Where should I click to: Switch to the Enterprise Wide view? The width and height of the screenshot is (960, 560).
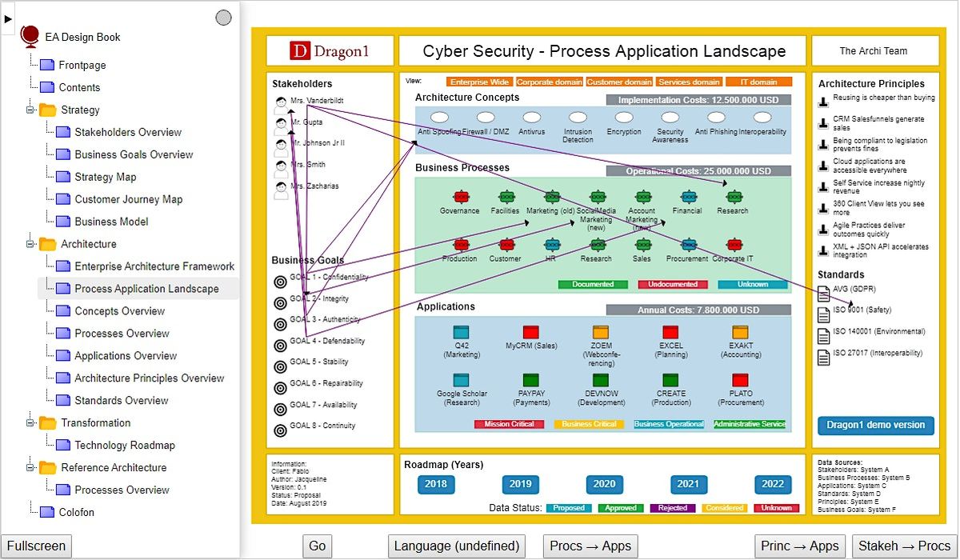pos(479,81)
